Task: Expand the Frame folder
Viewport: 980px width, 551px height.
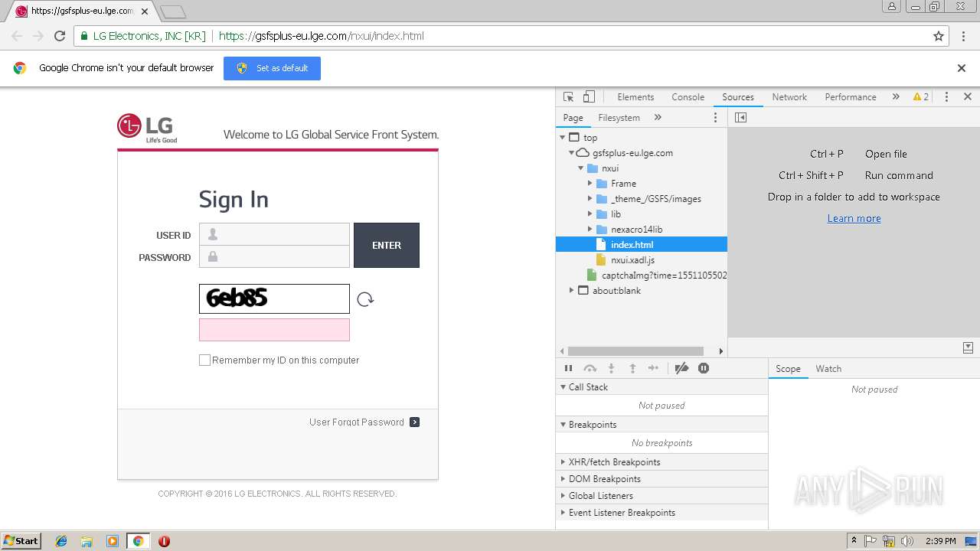Action: [590, 184]
